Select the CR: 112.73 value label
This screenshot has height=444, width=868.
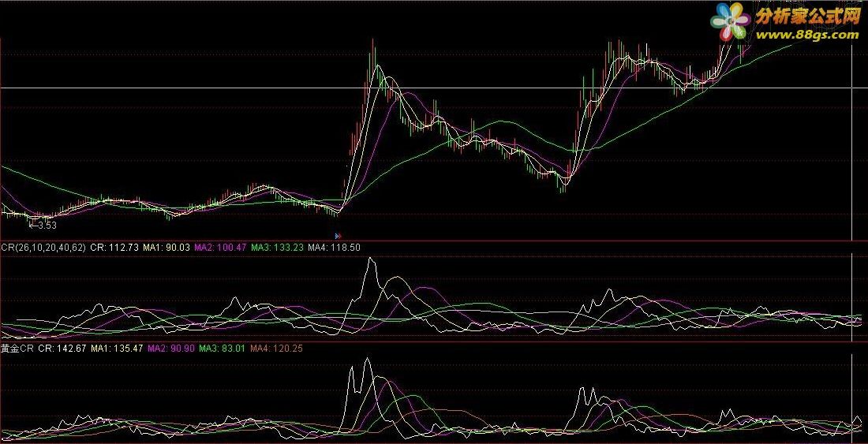pos(114,248)
